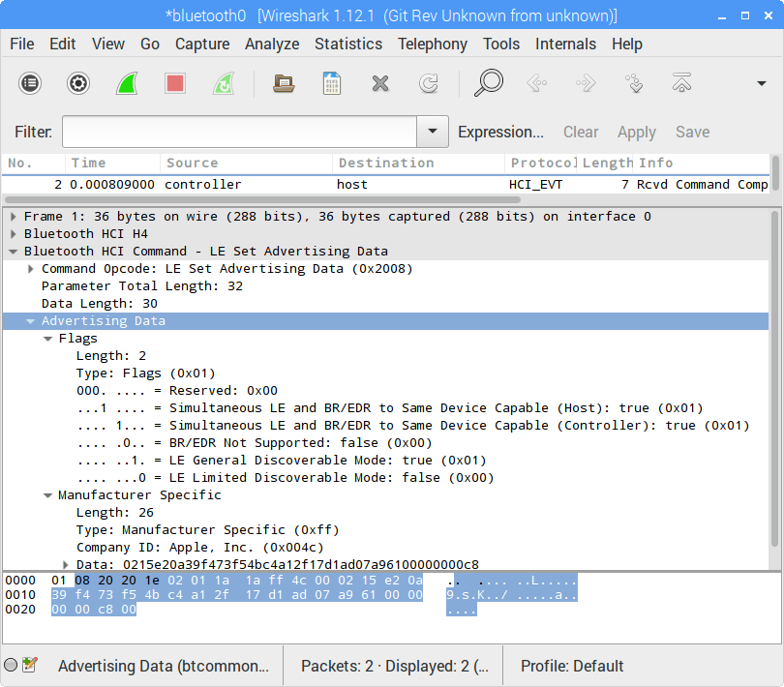Apply the current display filter
This screenshot has height=687, width=784.
pos(636,132)
